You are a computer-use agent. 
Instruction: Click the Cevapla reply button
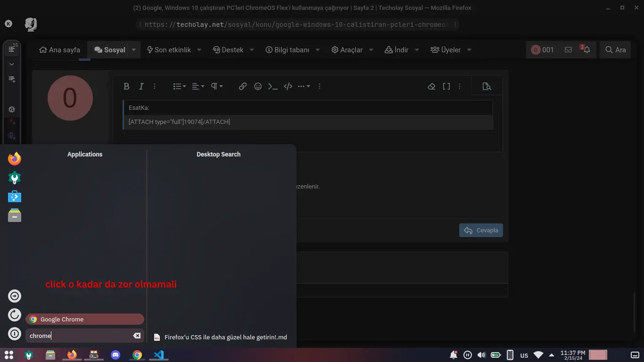click(481, 230)
